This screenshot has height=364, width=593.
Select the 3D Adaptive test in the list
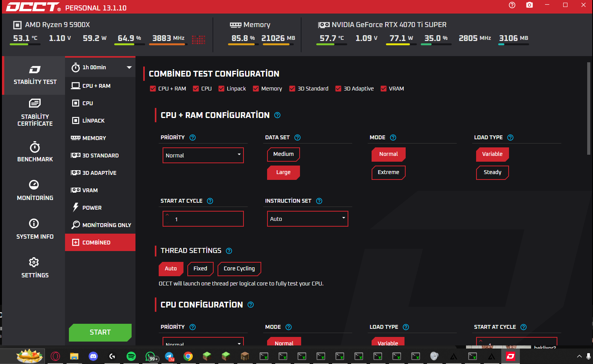pos(100,173)
